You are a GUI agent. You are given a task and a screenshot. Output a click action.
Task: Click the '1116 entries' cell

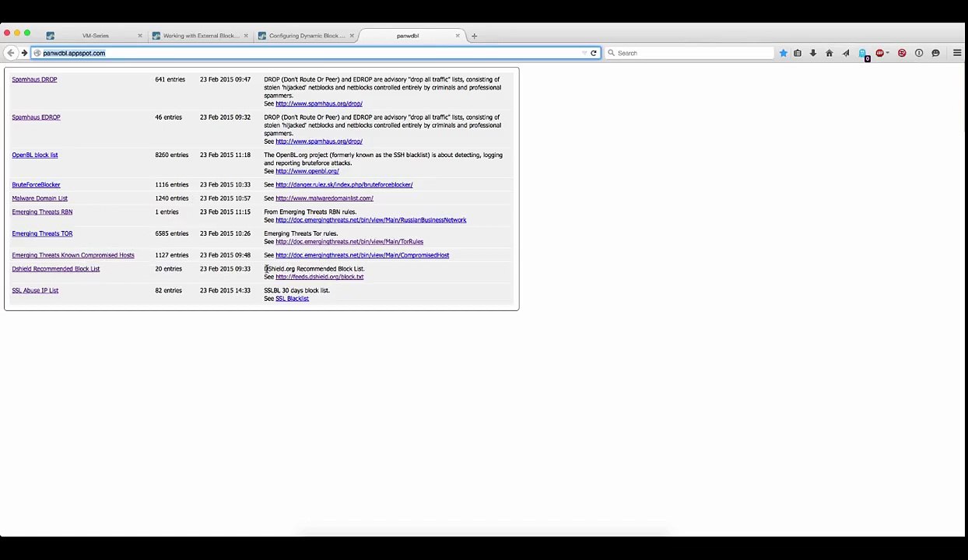click(x=172, y=184)
